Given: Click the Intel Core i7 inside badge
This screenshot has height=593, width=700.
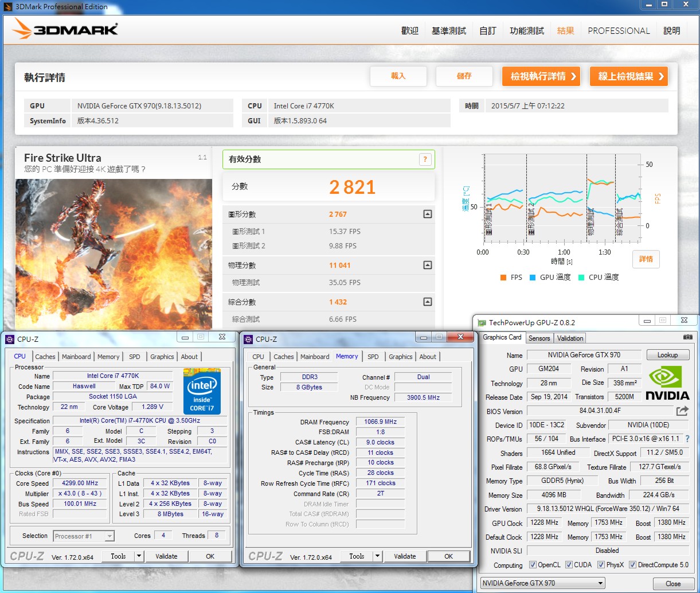Looking at the screenshot, I should [x=202, y=392].
